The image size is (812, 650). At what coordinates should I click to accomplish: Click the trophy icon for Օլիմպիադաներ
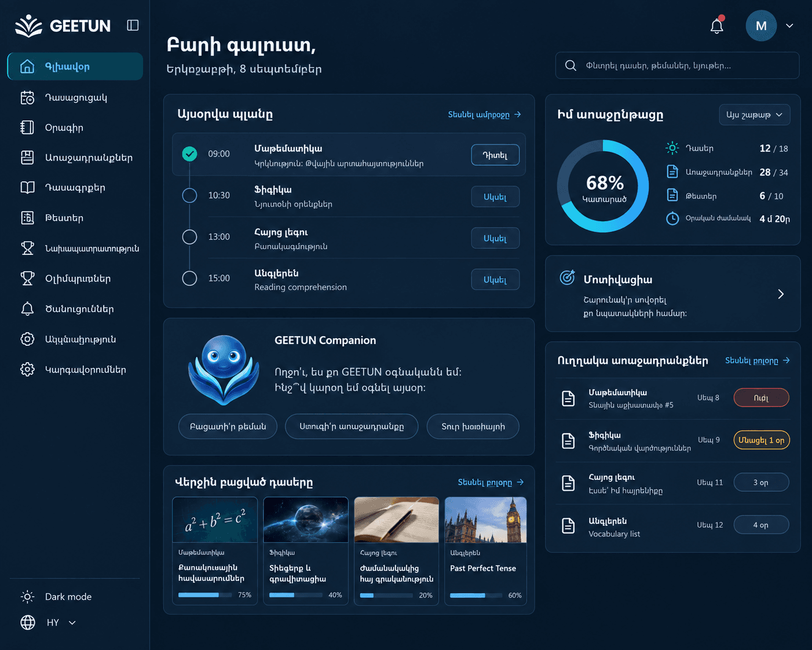click(x=27, y=279)
